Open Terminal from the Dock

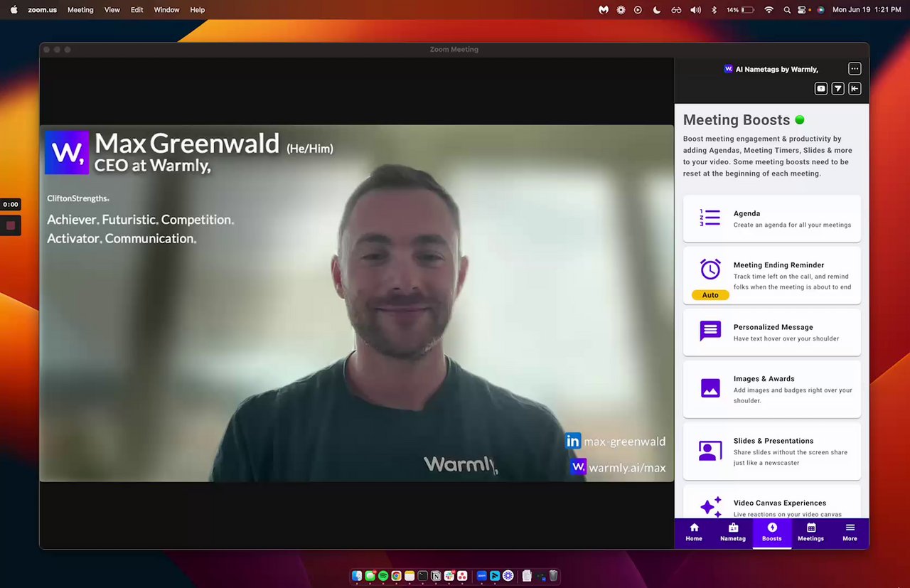click(423, 576)
